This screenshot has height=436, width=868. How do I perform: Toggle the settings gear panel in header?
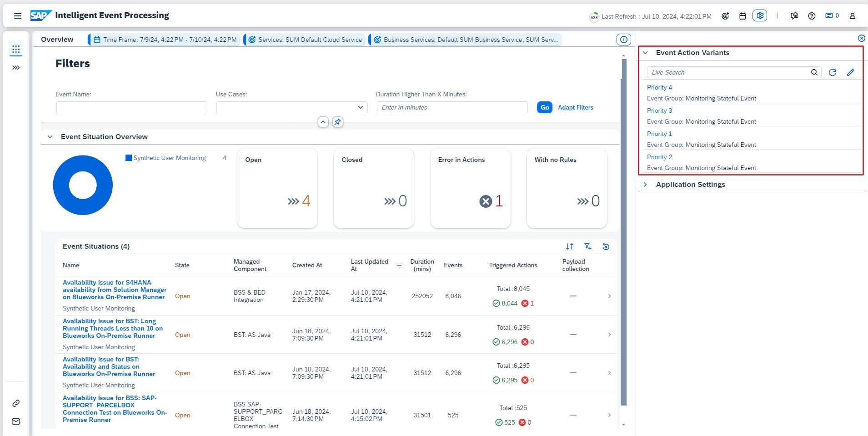(x=759, y=15)
